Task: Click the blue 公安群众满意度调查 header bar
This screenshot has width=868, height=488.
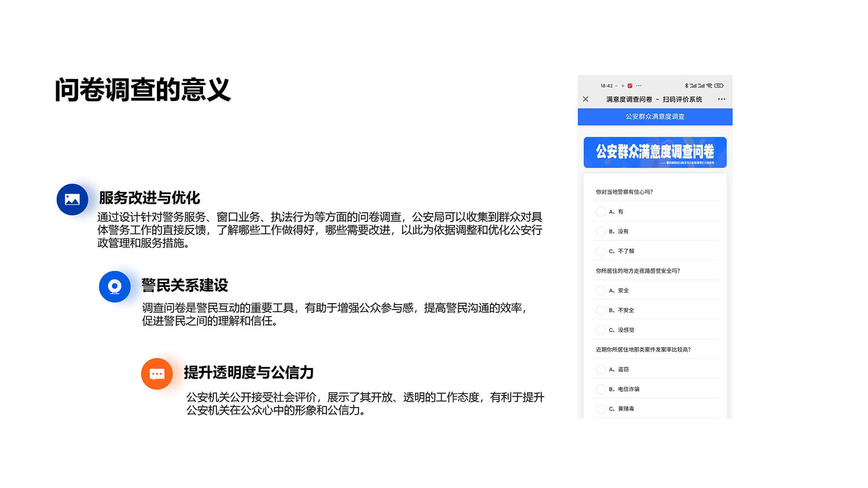Action: (655, 117)
